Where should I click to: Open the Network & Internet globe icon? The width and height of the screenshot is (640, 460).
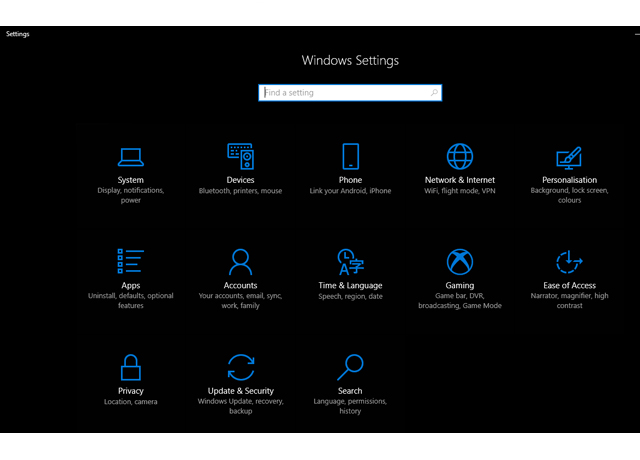coord(460,156)
